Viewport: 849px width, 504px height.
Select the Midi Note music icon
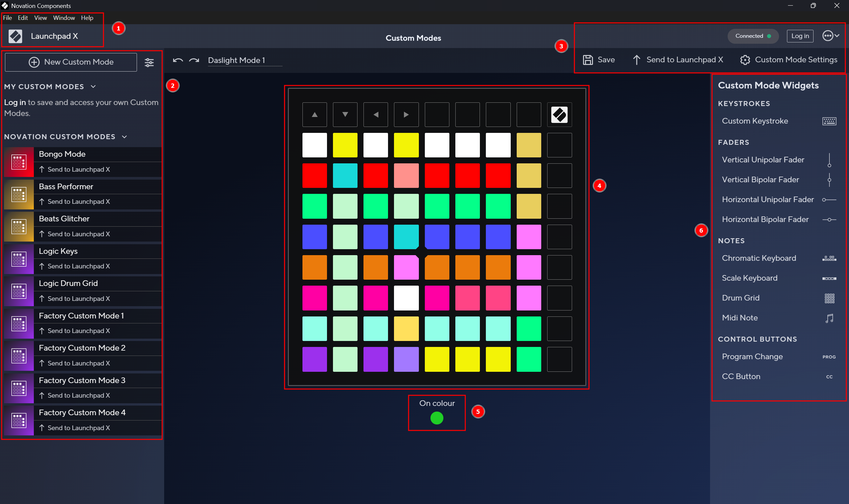click(829, 318)
